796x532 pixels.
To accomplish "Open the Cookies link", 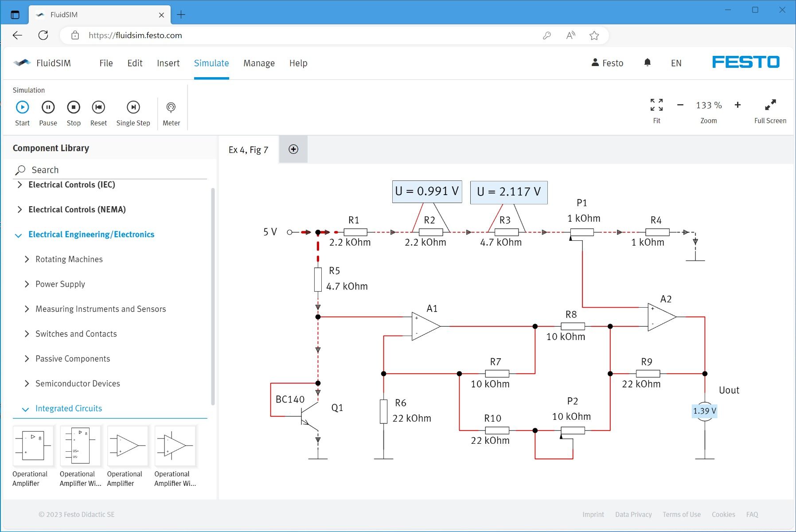I will tap(723, 514).
